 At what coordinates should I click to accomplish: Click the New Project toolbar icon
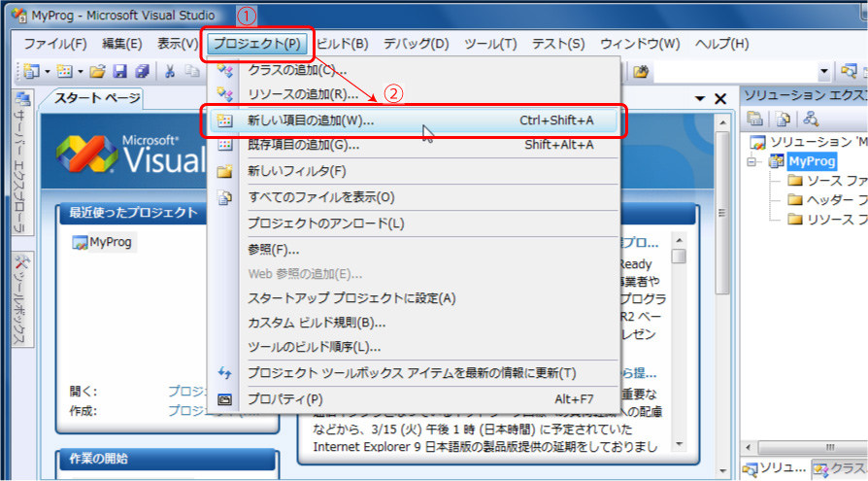pyautogui.click(x=30, y=71)
